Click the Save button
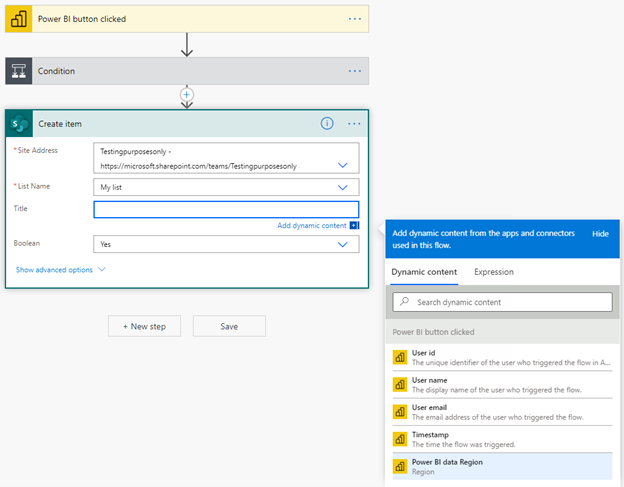624x487 pixels. pos(229,326)
